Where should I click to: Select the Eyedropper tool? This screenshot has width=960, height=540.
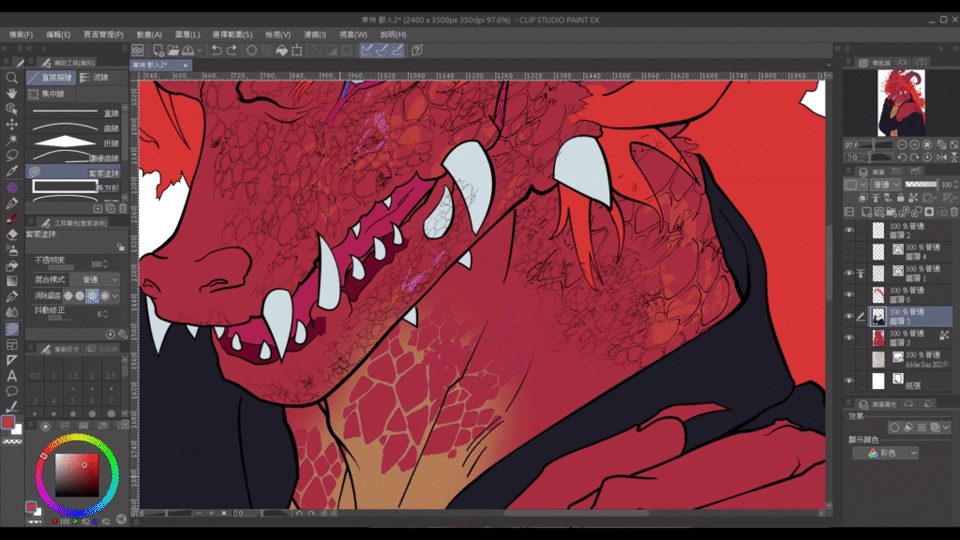[12, 171]
